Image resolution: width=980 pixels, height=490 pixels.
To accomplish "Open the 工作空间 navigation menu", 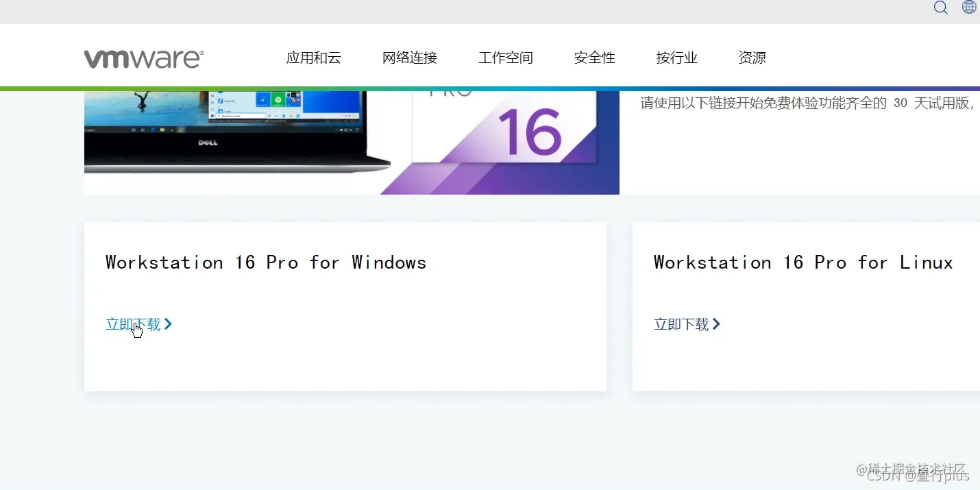I will (505, 58).
